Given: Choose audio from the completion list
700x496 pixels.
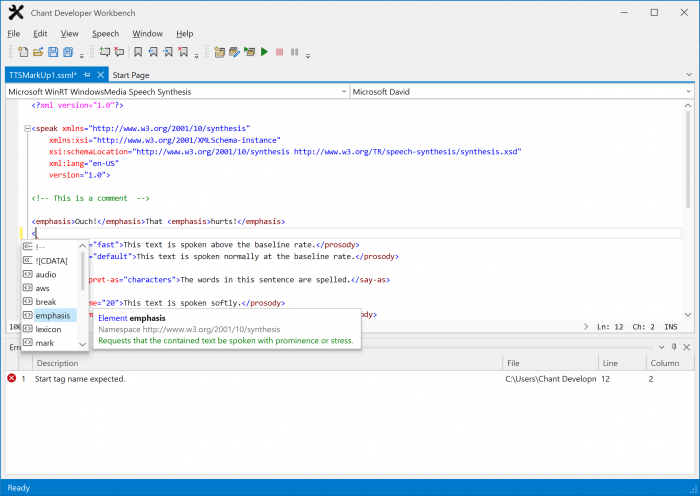Looking at the screenshot, I should tap(49, 275).
